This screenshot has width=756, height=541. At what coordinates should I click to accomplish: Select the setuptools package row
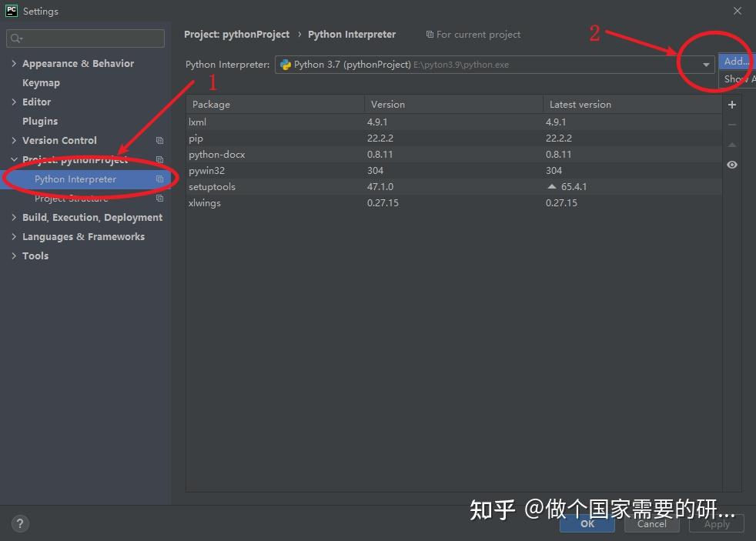(x=453, y=186)
